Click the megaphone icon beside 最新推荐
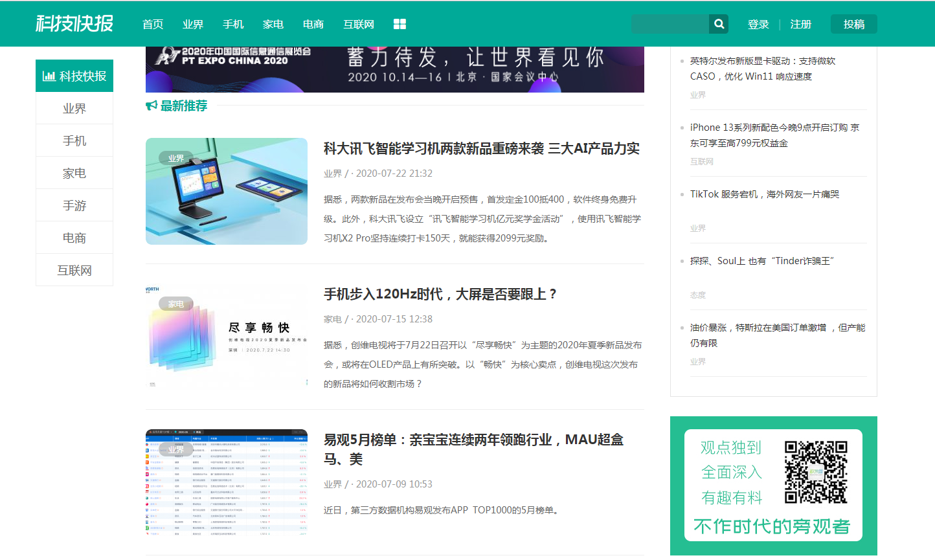This screenshot has width=935, height=560. pyautogui.click(x=152, y=106)
